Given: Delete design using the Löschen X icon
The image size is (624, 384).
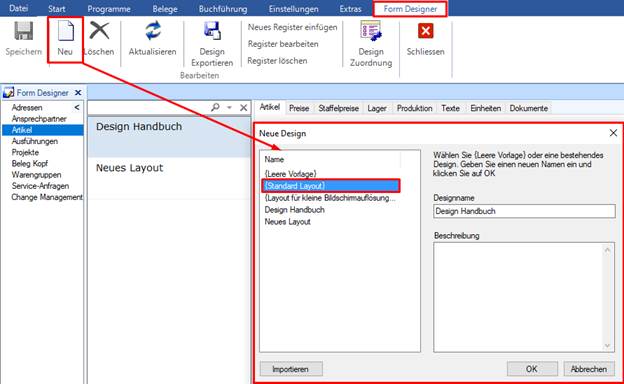Looking at the screenshot, I should 99,31.
